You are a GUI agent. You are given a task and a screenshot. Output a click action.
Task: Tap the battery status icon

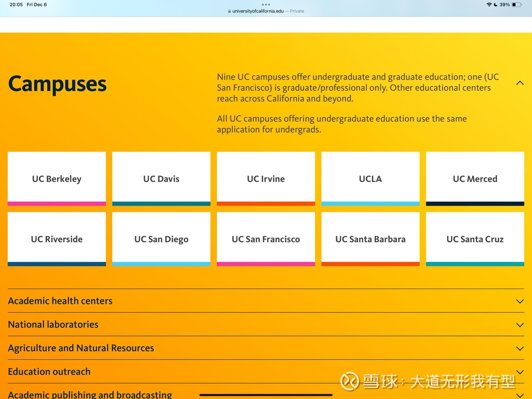tap(517, 4)
